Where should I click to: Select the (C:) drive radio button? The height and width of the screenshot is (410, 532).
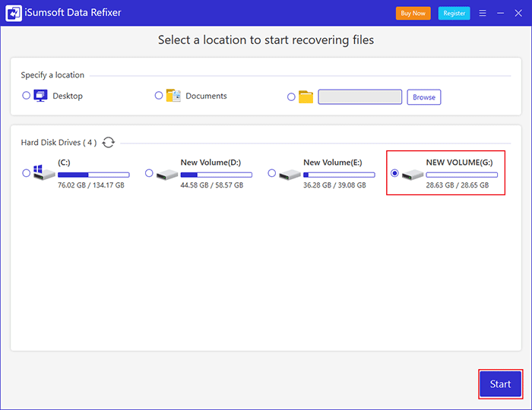[x=26, y=173]
